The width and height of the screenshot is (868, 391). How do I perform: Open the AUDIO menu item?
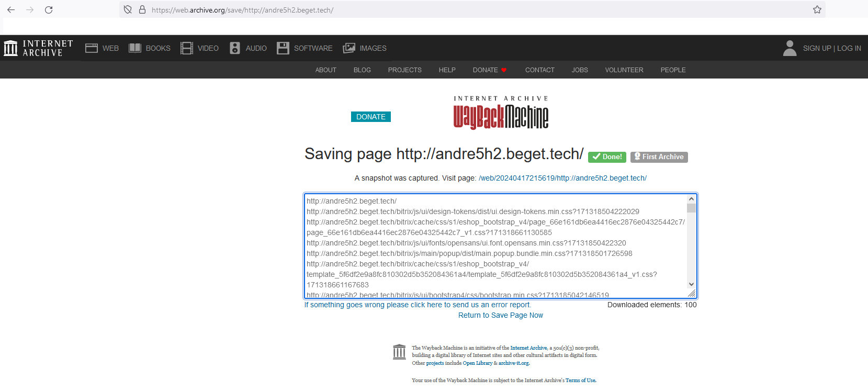[x=256, y=48]
